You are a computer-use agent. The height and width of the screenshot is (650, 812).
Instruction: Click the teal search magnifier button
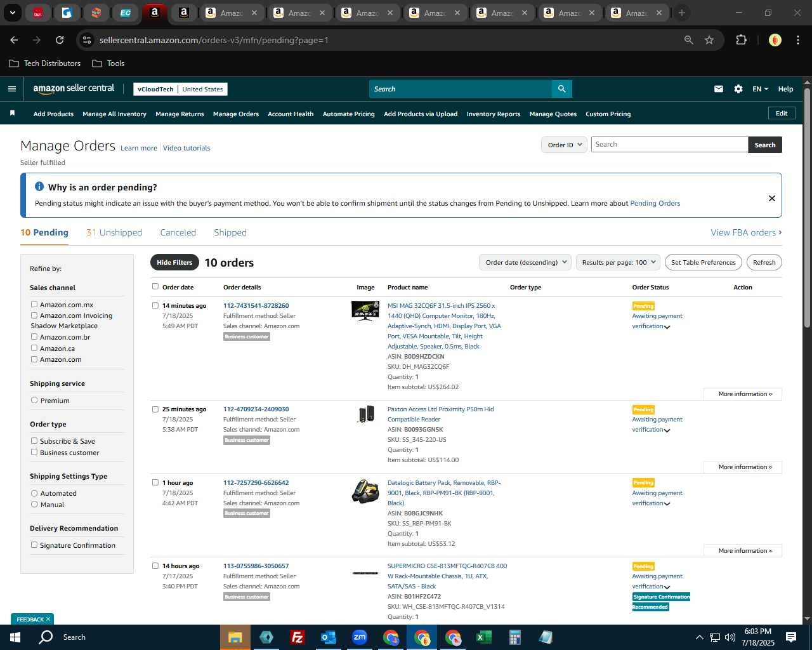[x=562, y=89]
